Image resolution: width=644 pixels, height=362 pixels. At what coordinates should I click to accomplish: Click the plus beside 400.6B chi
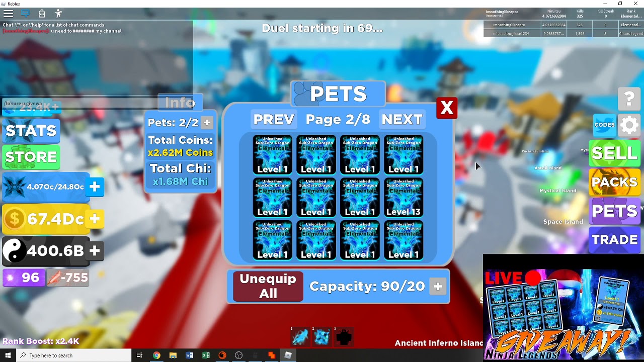click(95, 250)
